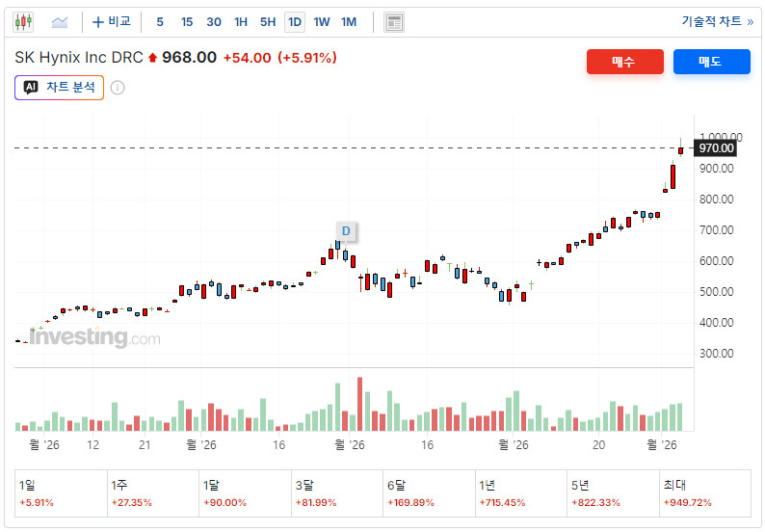Screen dimensions: 765x532
Task: Select the 15 minute interval
Action: coord(186,22)
